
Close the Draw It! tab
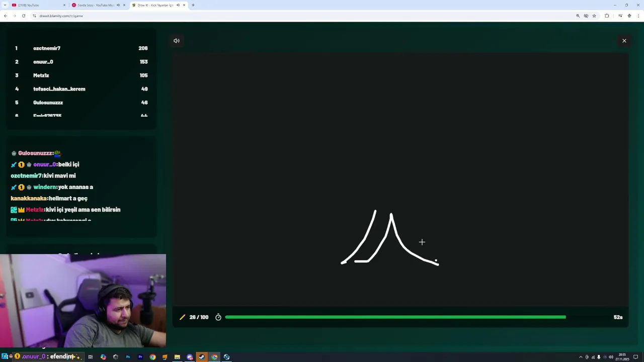(x=184, y=5)
